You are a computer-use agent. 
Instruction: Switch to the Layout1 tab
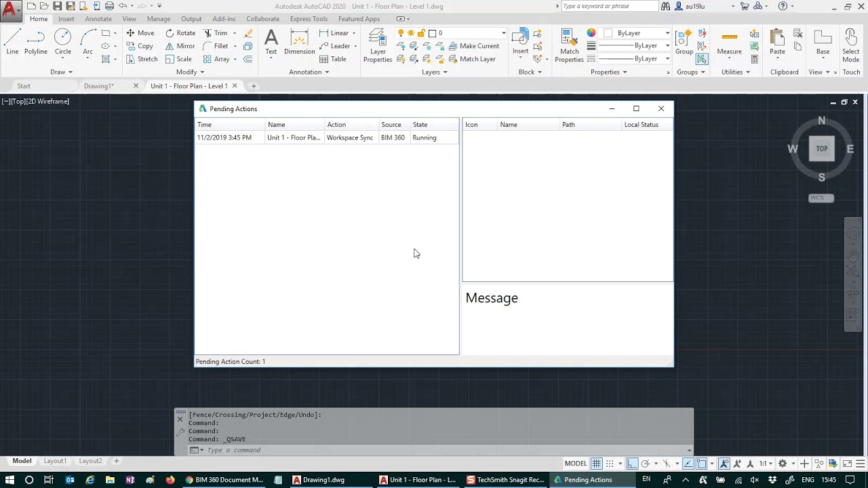(x=55, y=461)
